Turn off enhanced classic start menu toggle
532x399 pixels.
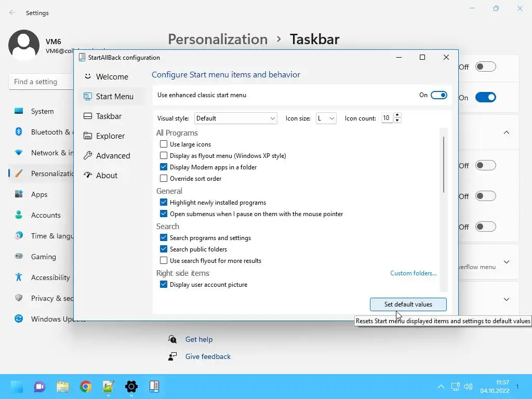[x=438, y=95]
